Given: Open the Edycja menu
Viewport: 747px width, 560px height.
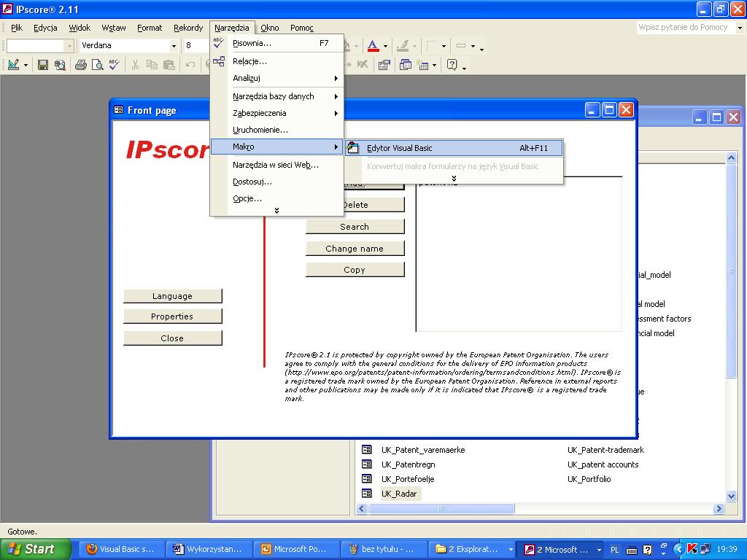Looking at the screenshot, I should [45, 28].
